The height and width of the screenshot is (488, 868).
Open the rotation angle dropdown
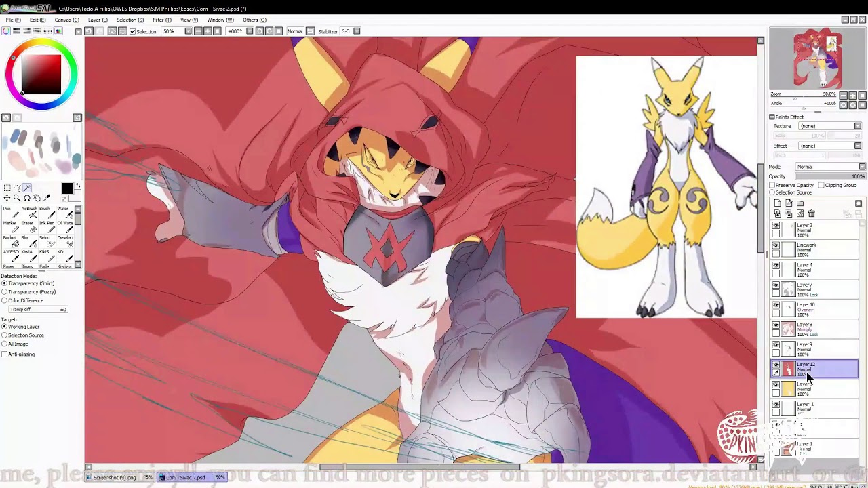[x=250, y=31]
